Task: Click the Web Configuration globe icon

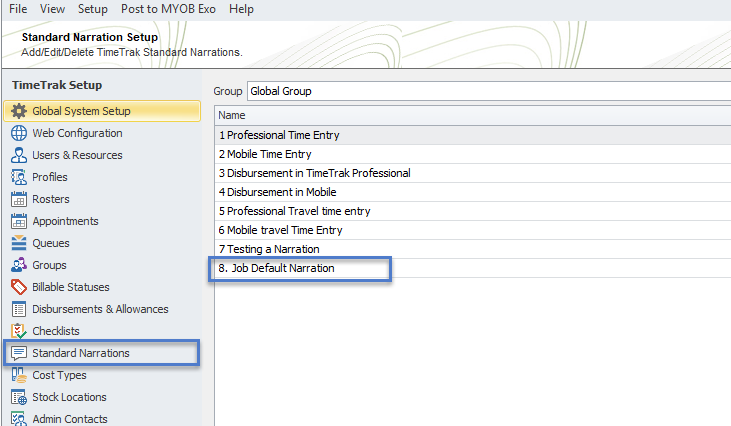Action: (19, 133)
